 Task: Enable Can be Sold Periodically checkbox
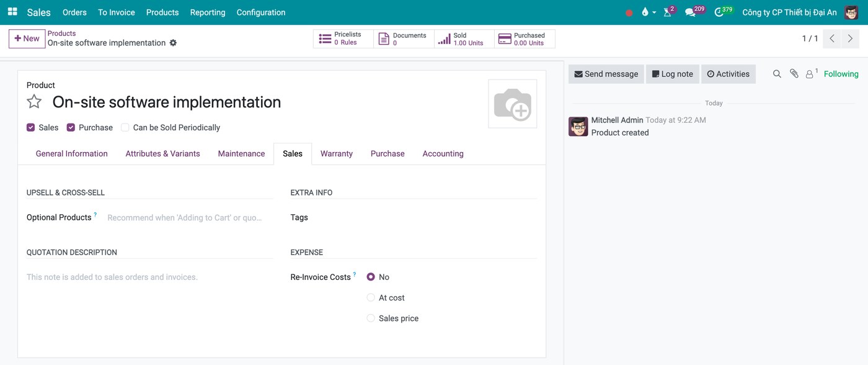pyautogui.click(x=125, y=127)
